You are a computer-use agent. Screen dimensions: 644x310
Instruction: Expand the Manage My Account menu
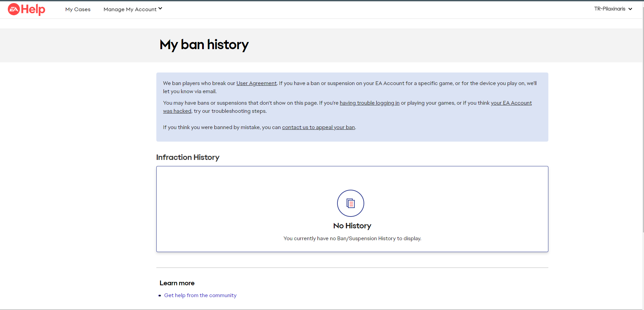click(x=133, y=9)
